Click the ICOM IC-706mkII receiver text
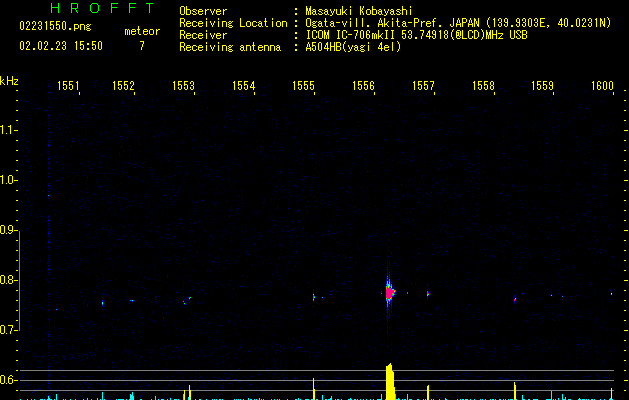Viewport: 629px width, 400px height. (x=416, y=35)
